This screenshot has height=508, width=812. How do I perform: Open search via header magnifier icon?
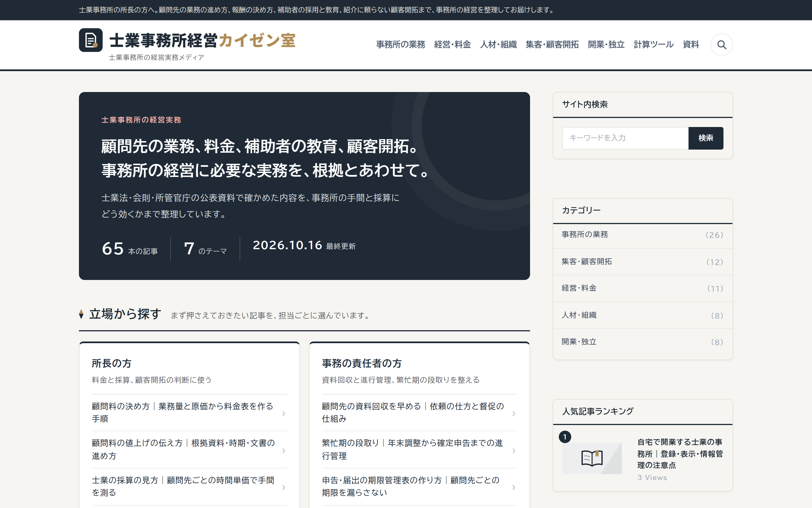click(x=721, y=44)
